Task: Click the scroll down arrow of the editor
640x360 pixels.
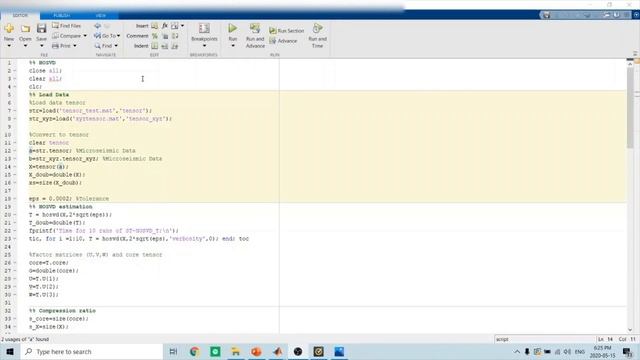Action: [630, 330]
